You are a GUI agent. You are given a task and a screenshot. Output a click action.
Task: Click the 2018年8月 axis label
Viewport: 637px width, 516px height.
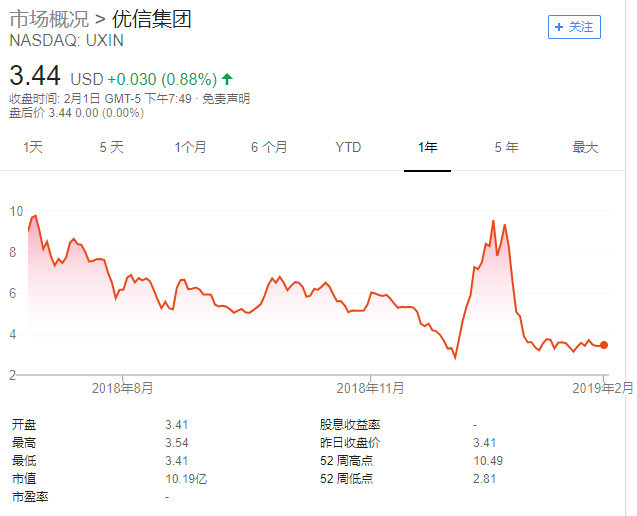(122, 388)
